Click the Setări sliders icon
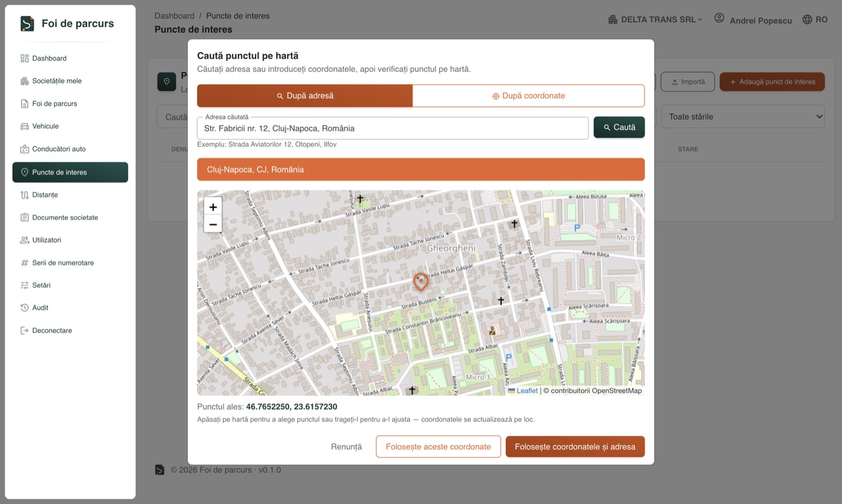Screen dimensions: 842x504 click(25, 285)
